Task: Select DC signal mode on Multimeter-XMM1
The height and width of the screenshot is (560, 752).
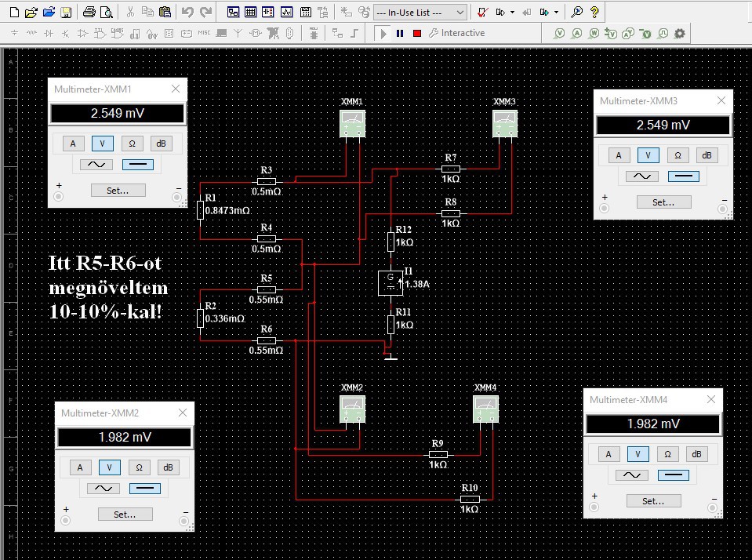Action: pyautogui.click(x=138, y=165)
